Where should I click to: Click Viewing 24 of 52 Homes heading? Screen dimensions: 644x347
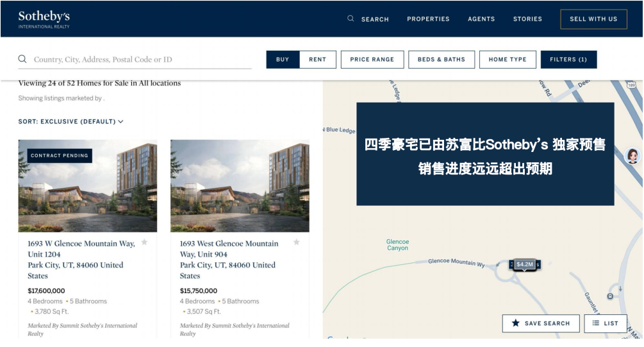(x=99, y=83)
